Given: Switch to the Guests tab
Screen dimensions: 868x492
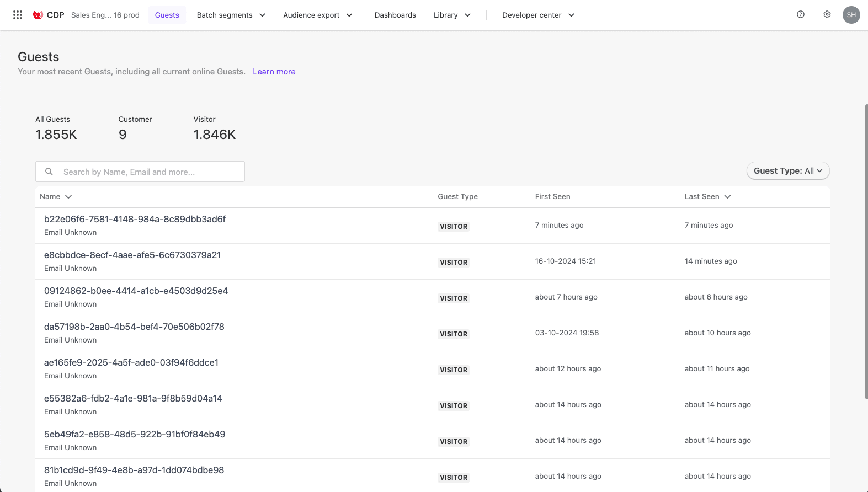Looking at the screenshot, I should point(167,15).
